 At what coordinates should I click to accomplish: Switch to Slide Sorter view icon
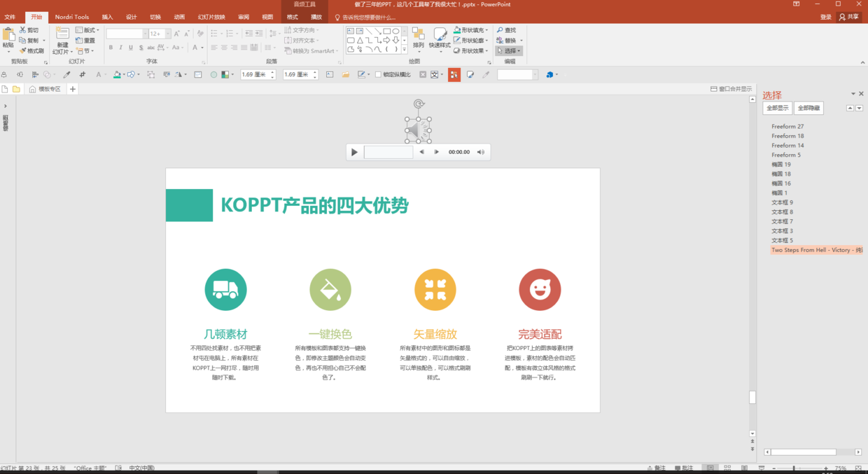click(x=727, y=468)
